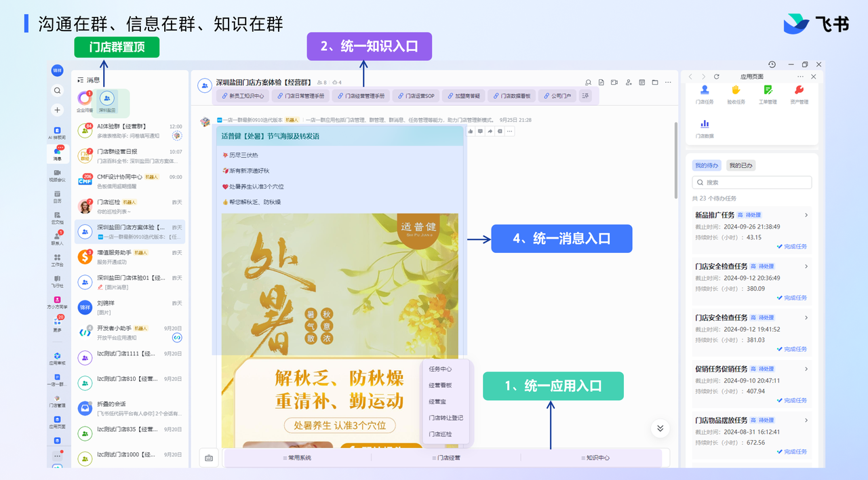Select 经营看板 from the popup menu

coord(440,385)
